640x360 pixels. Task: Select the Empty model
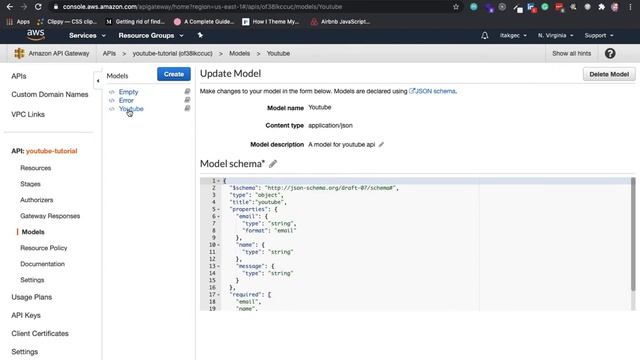129,92
